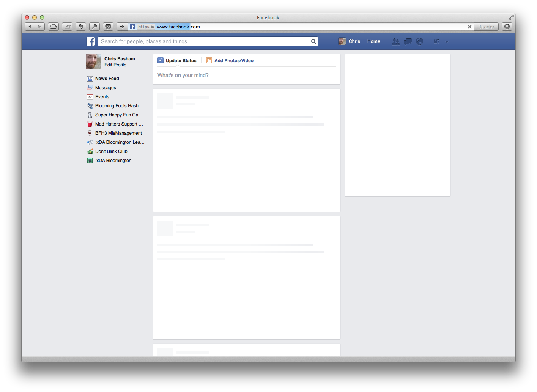Open the privacy shortcuts lock icon
Screen dimensions: 537x392
pos(436,41)
